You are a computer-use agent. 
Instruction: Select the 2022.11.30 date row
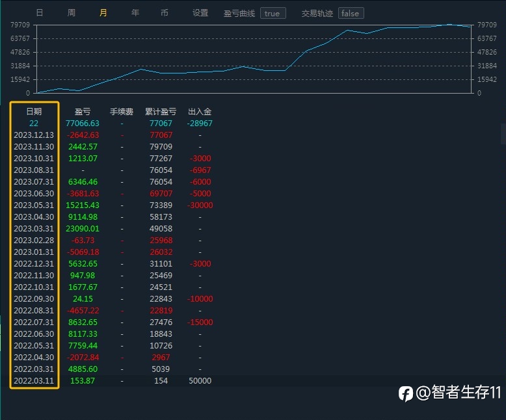point(34,276)
